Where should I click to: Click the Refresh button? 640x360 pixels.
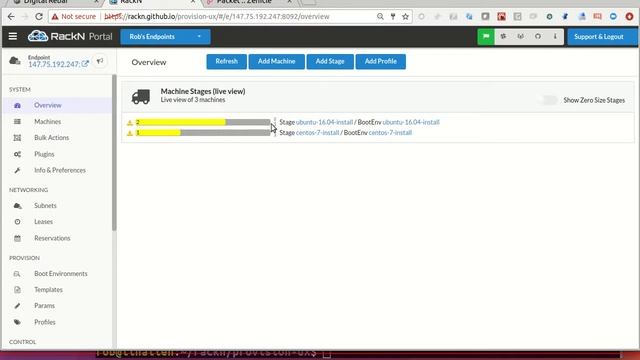[x=227, y=61]
